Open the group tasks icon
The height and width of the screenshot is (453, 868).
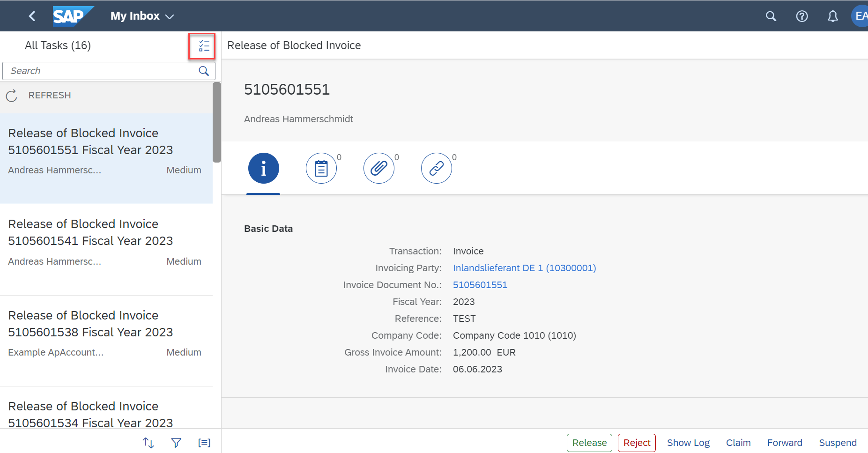coord(204,443)
